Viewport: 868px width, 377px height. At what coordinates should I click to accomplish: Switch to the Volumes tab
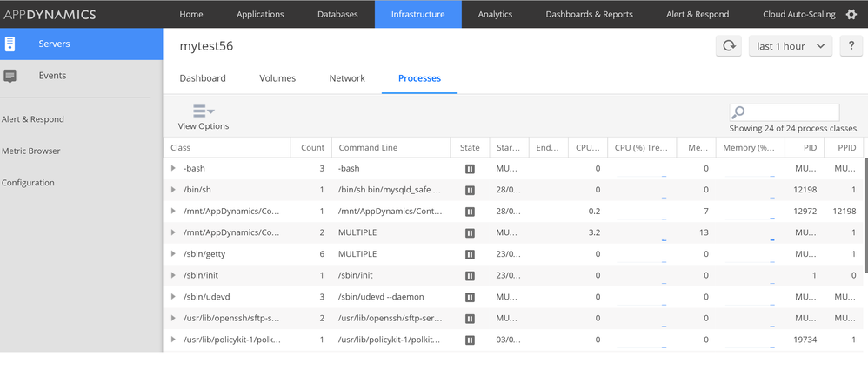277,78
